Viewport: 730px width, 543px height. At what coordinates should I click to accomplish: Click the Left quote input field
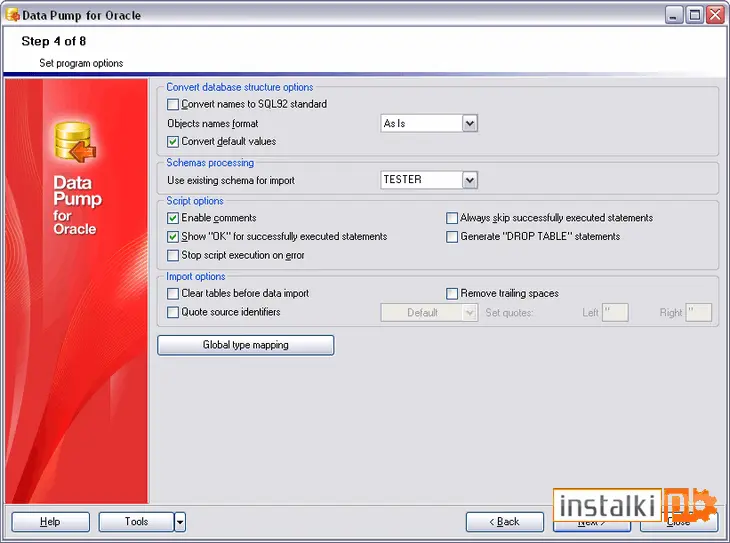coord(615,312)
